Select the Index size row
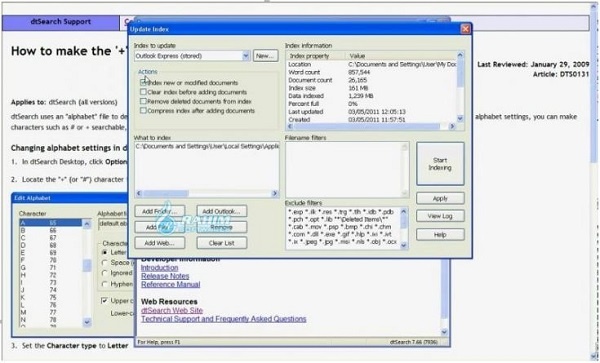 pyautogui.click(x=372, y=88)
